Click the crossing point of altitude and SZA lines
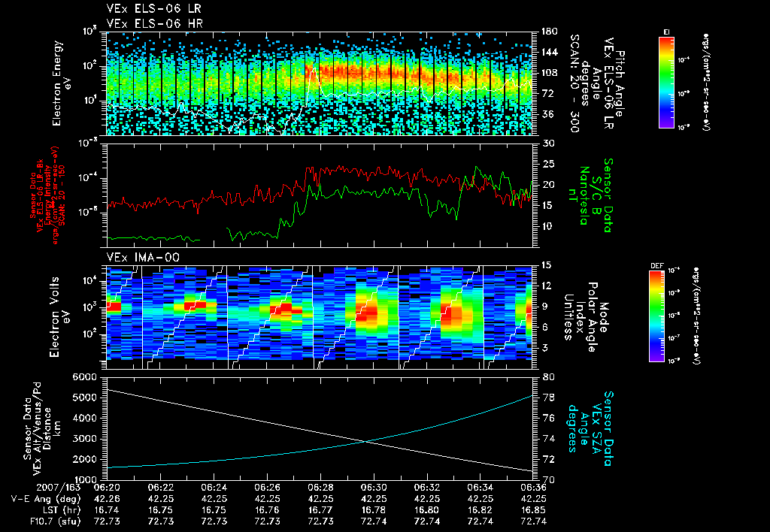 click(366, 442)
